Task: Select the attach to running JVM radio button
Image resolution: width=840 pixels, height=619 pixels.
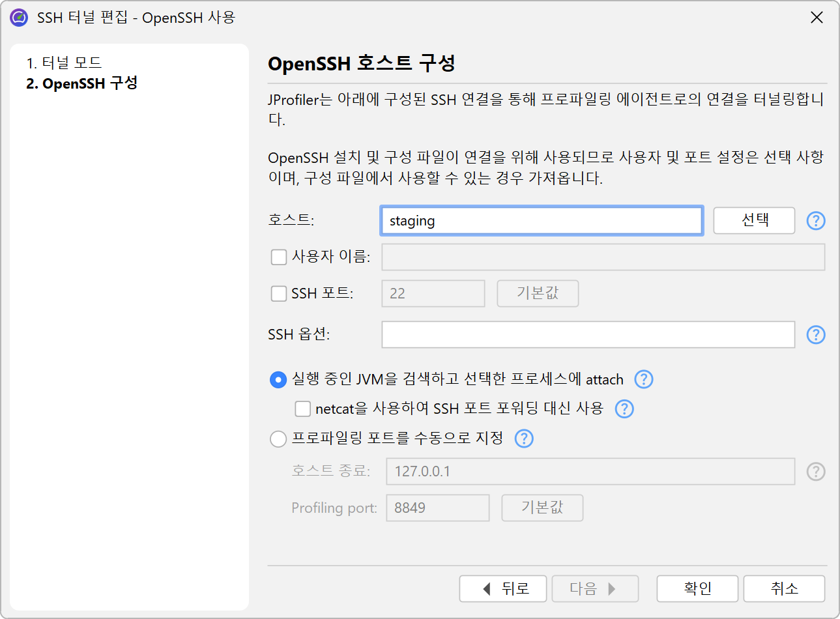Action: (x=278, y=380)
